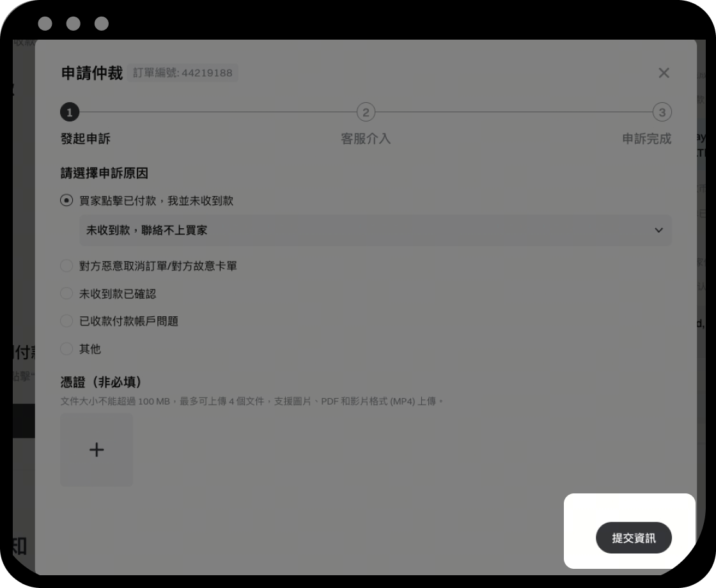Click step 2 circle 客服介入
716x588 pixels.
tap(366, 112)
